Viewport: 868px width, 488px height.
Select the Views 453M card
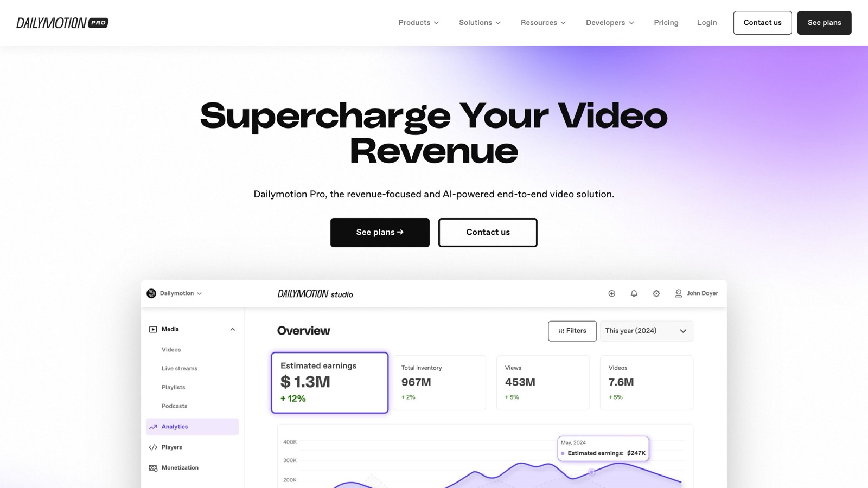[543, 383]
